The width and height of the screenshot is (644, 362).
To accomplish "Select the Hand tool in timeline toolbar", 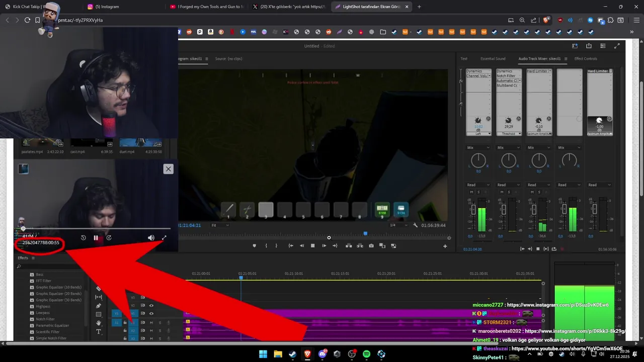I will [99, 323].
